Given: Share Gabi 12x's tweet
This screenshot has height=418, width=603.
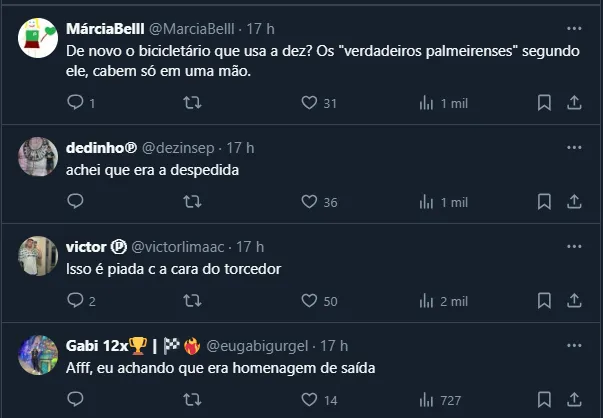Looking at the screenshot, I should [575, 400].
